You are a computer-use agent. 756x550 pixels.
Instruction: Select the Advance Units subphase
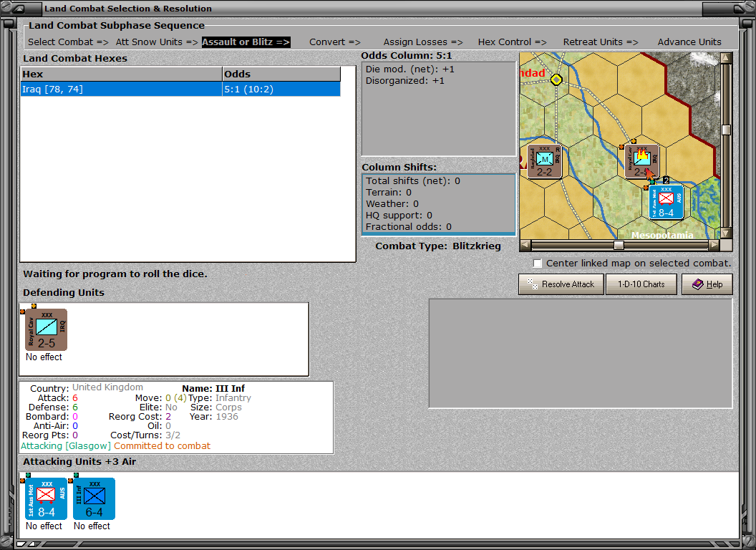pos(689,42)
